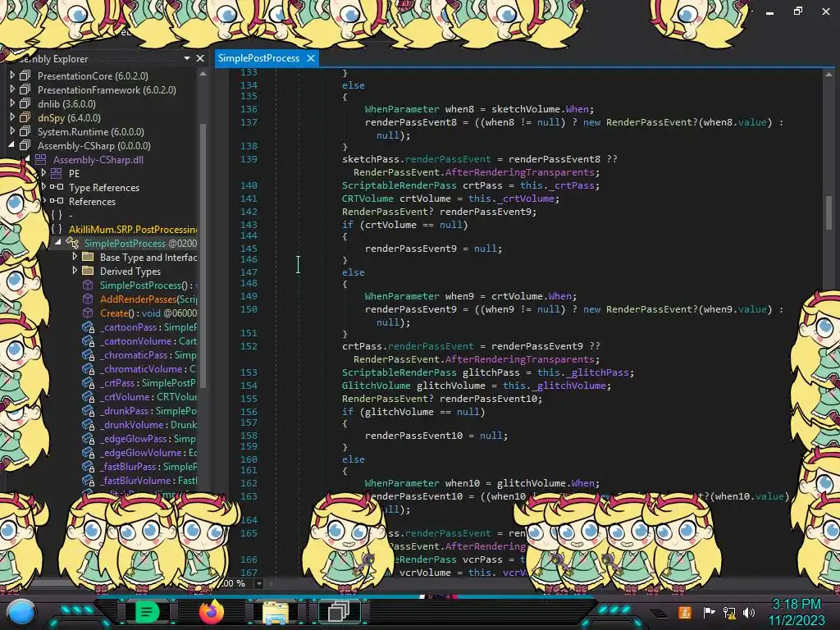Close the SimplePostProcess tab

[x=311, y=58]
